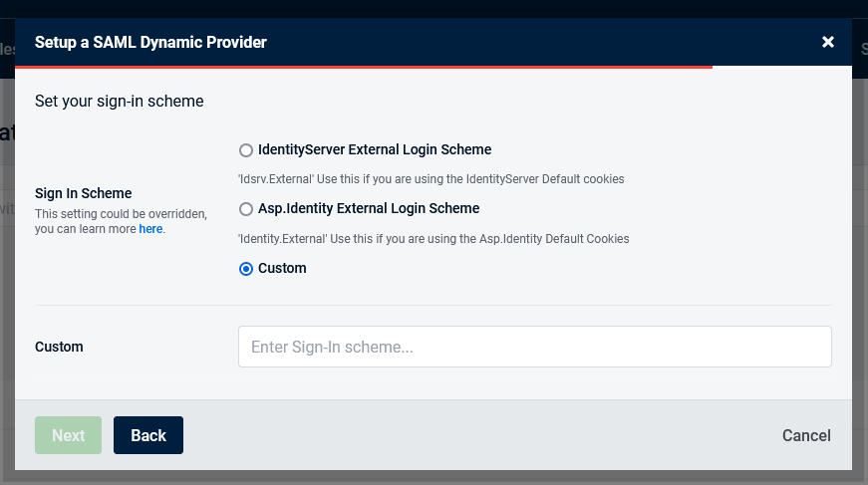Click the IdentityServer External Login Scheme label

[x=374, y=150]
